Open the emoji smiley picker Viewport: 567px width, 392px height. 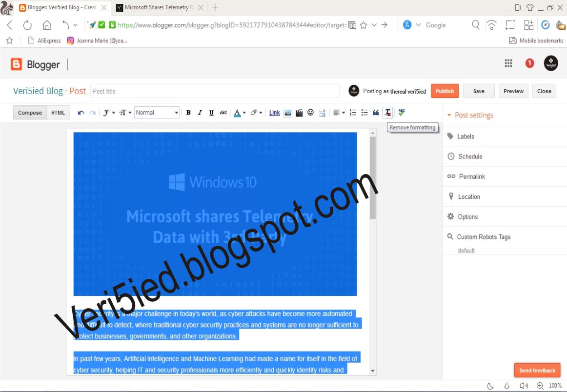pos(310,113)
